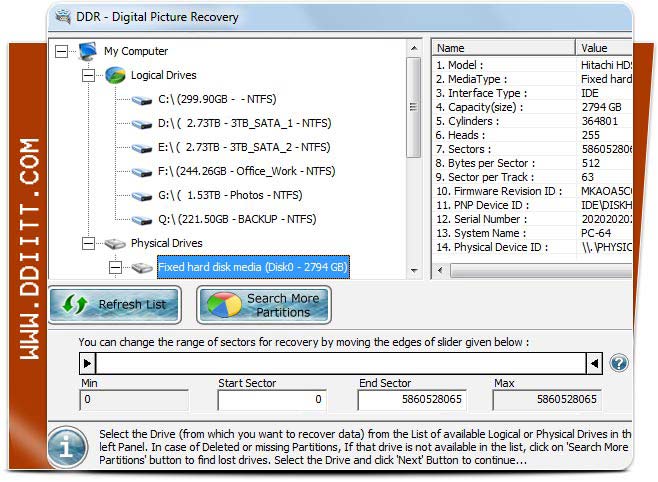Select F:\ Office_Work drive

[247, 171]
